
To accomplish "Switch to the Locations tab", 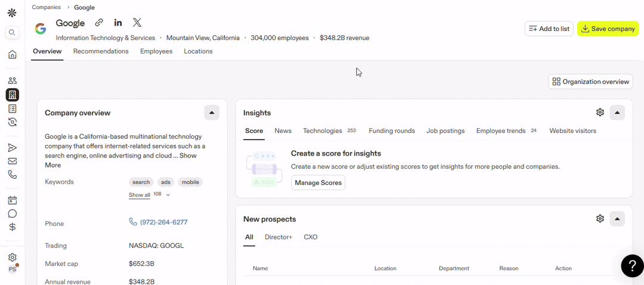I will [x=198, y=51].
